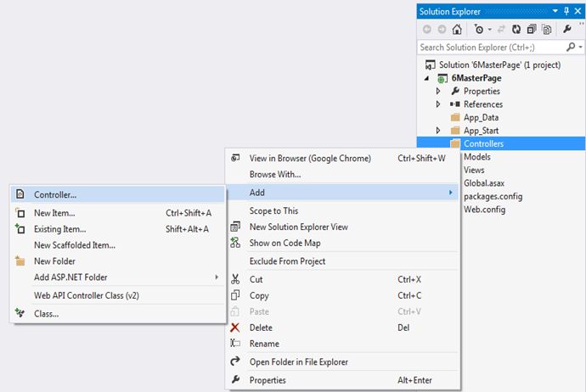Expand the Properties node
This screenshot has height=392, width=586.
coord(438,91)
